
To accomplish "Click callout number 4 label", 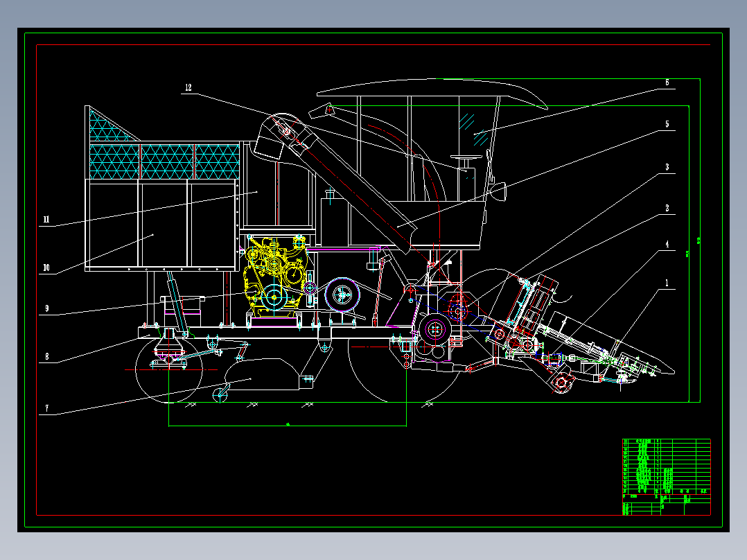I will click(667, 244).
